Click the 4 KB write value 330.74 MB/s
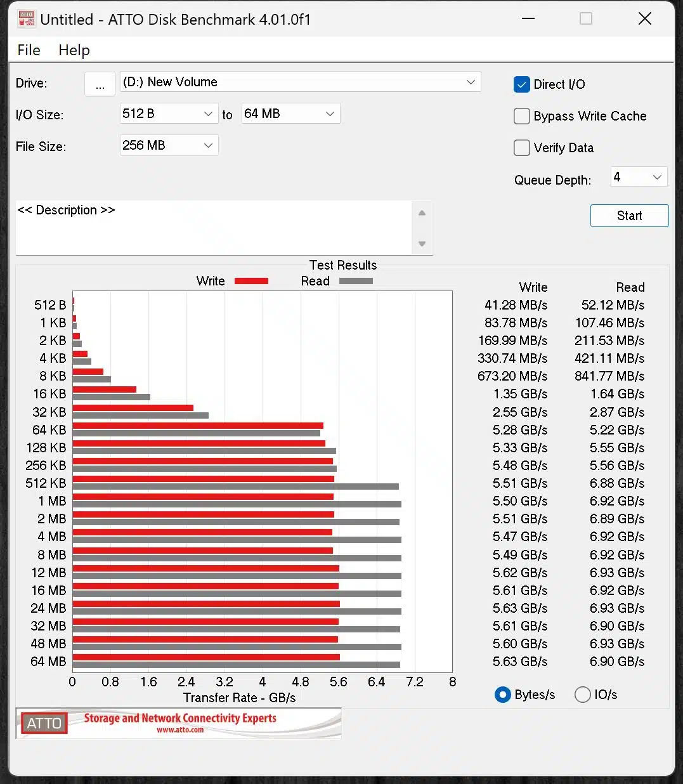 pyautogui.click(x=512, y=358)
